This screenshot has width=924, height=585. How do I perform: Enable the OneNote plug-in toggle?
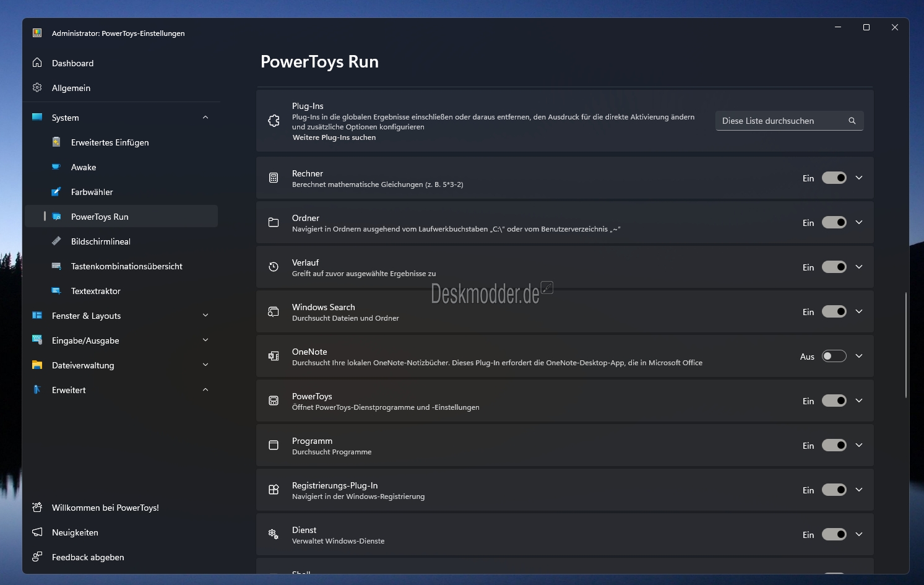click(x=834, y=356)
